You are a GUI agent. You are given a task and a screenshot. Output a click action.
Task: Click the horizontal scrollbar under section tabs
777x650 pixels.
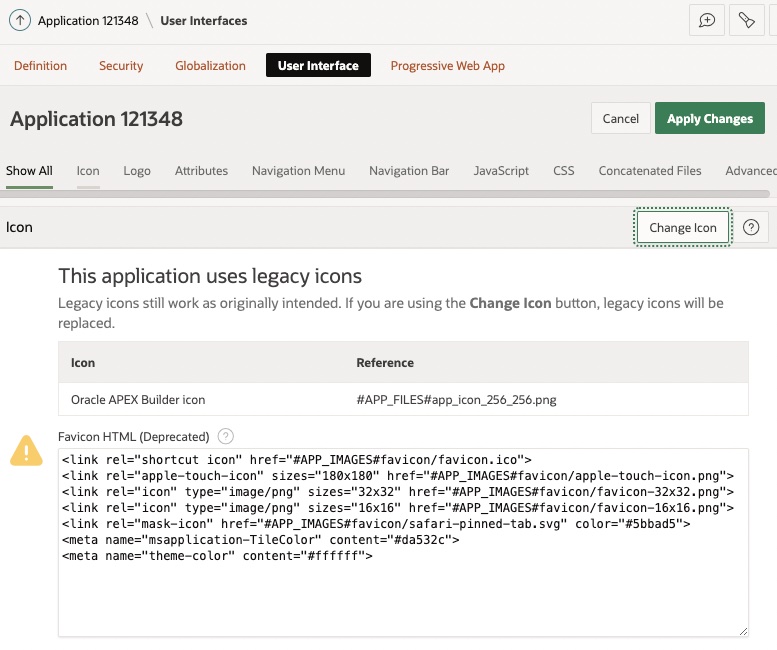385,193
